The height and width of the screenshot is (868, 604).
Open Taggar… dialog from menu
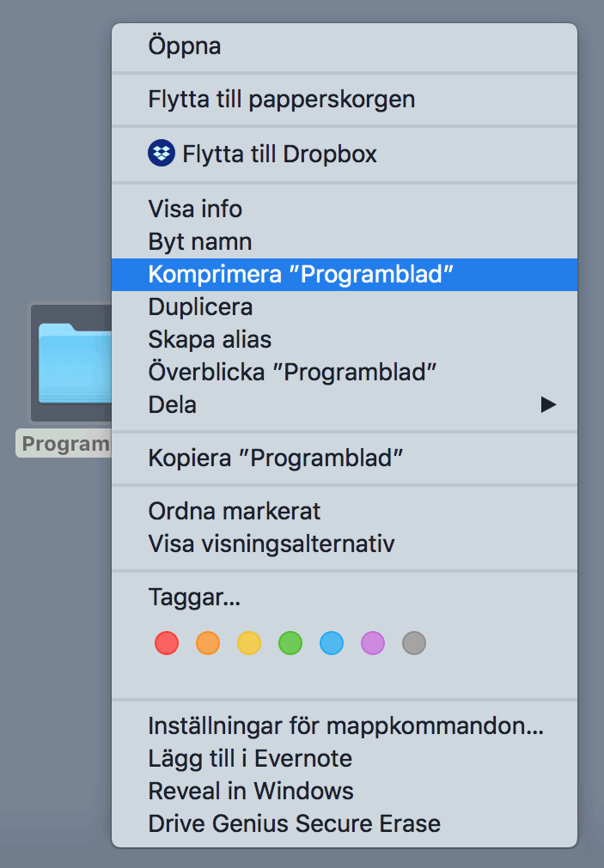click(193, 597)
